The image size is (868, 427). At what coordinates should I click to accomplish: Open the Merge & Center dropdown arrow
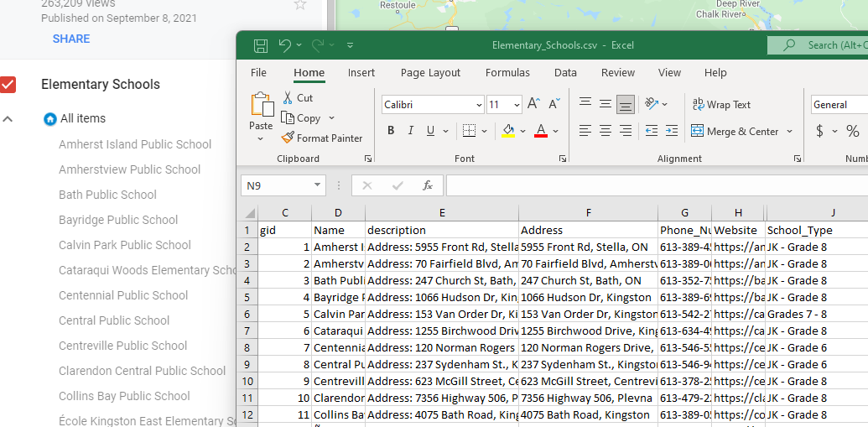[789, 131]
